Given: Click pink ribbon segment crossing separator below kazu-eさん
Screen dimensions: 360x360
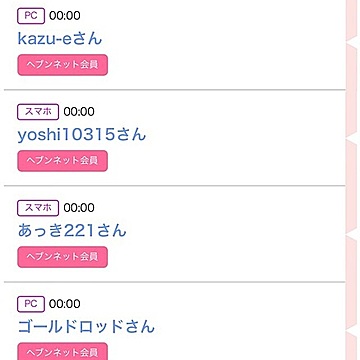Looking at the screenshot, I should coord(352,90).
